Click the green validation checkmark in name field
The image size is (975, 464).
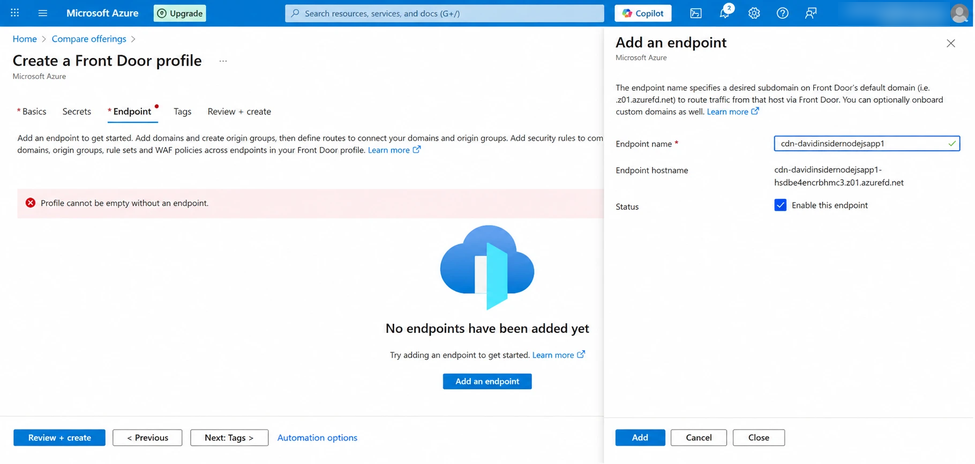[x=952, y=144]
